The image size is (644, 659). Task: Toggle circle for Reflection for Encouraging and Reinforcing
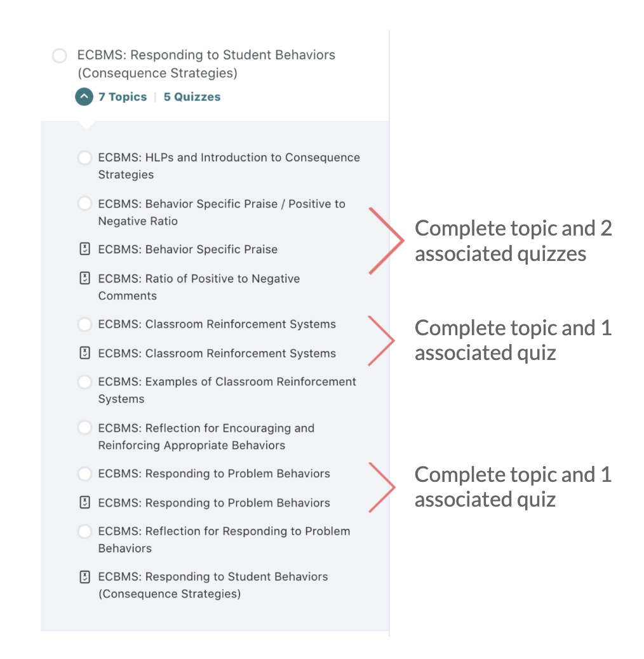tap(84, 428)
